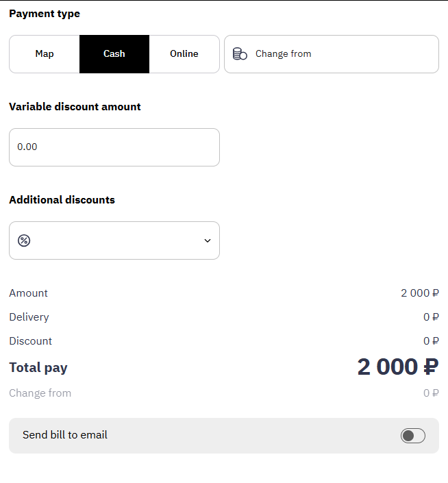Click the Amount value of 2 000 ₽
This screenshot has height=483, width=448.
420,293
